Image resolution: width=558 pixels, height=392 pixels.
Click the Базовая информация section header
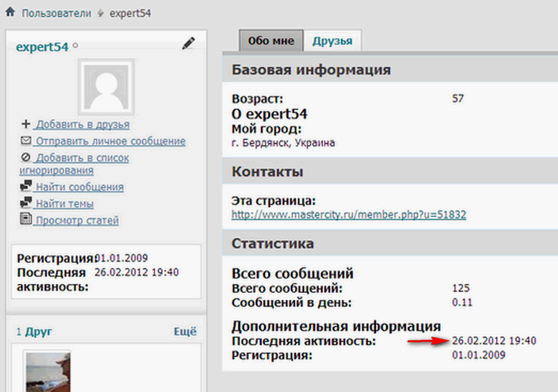coord(390,69)
